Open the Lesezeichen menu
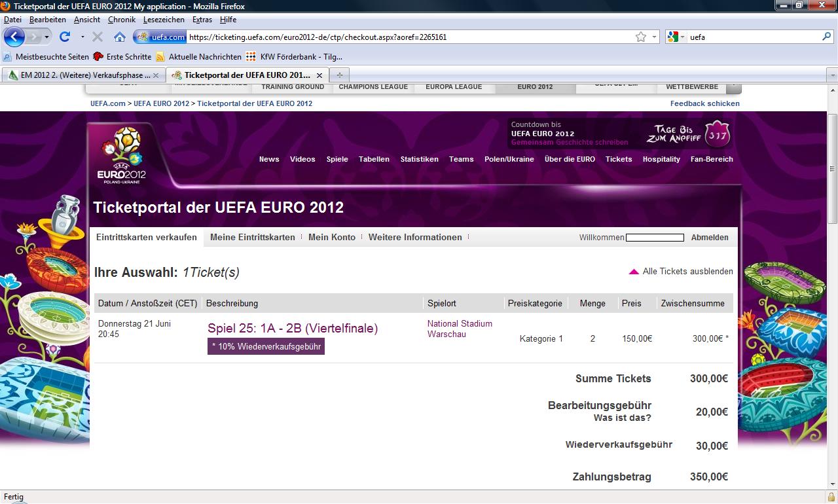 (x=164, y=20)
